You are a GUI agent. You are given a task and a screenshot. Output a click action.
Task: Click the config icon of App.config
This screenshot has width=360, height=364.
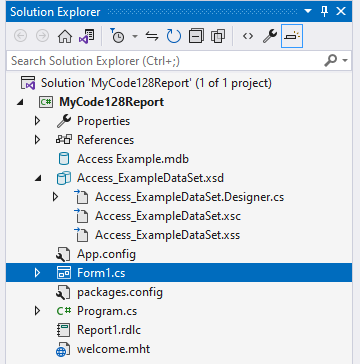tap(63, 254)
